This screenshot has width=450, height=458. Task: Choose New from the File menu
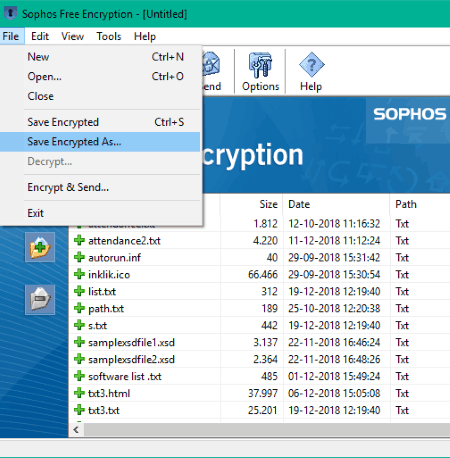(100, 57)
